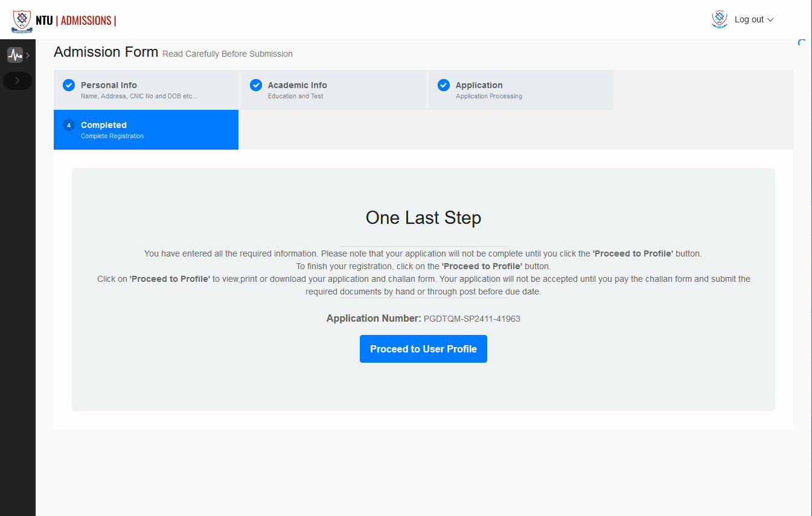
Task: Open the Log out dropdown menu
Action: [x=749, y=19]
